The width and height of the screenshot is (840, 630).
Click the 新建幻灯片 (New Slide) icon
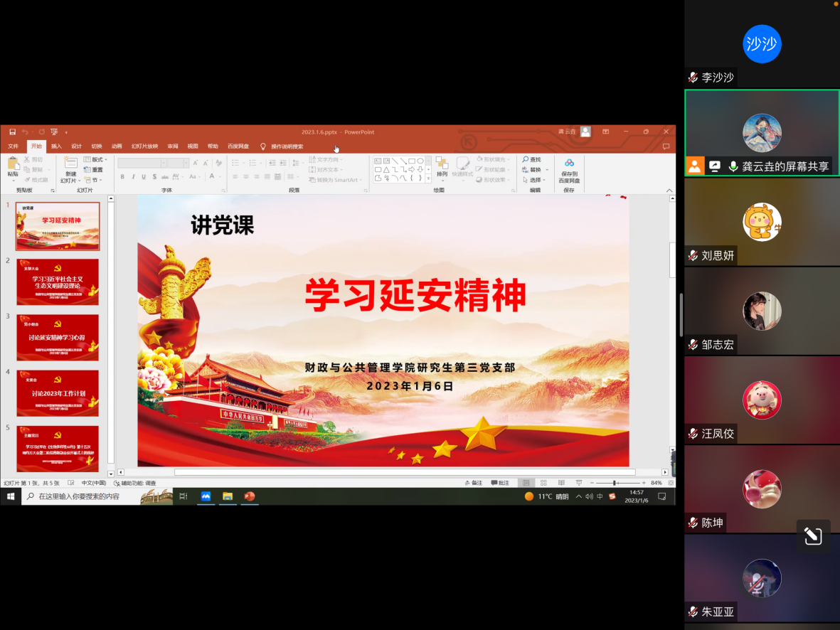(x=70, y=164)
